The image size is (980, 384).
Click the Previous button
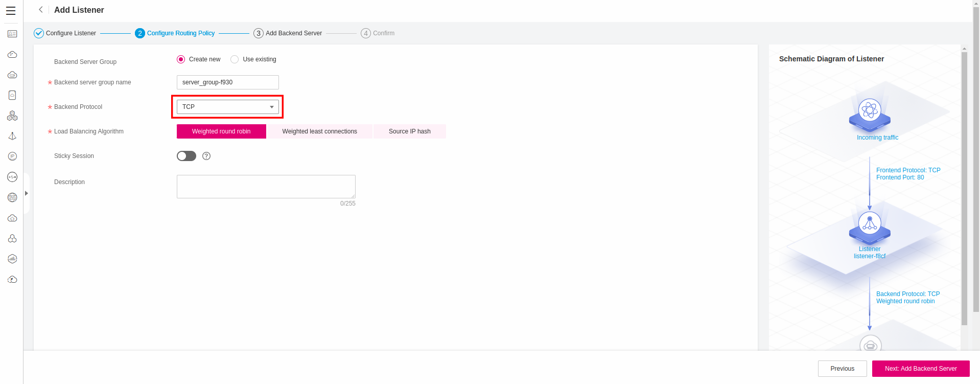click(x=842, y=369)
